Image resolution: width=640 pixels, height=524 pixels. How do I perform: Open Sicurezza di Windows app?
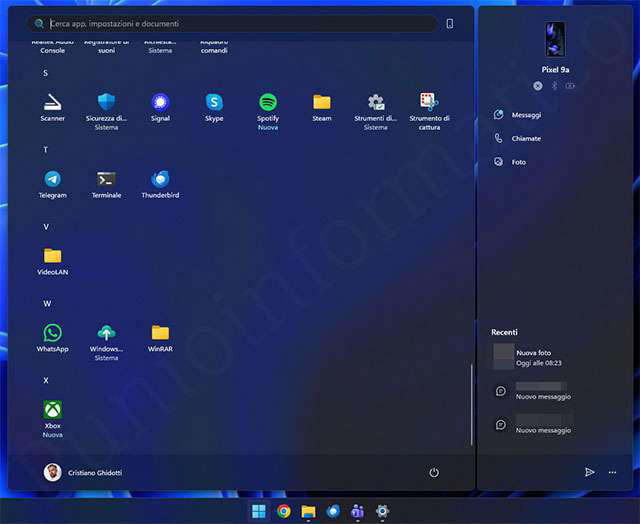pyautogui.click(x=107, y=112)
